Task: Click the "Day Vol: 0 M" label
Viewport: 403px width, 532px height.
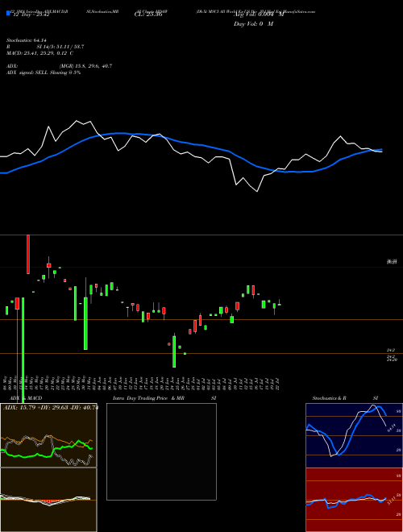Action: tap(253, 24)
